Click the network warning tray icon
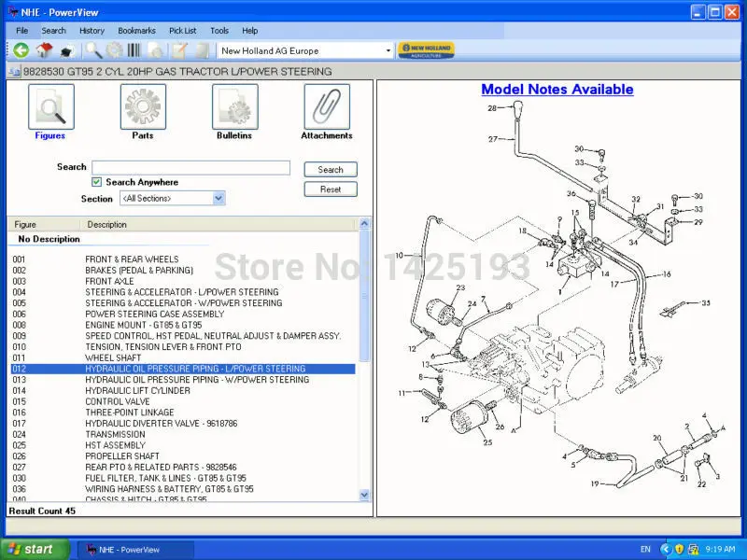The width and height of the screenshot is (747, 560). coord(694,549)
